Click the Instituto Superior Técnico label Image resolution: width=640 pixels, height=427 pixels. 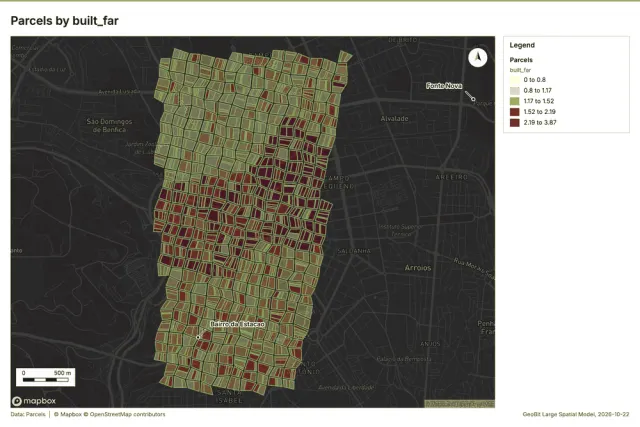(x=401, y=230)
